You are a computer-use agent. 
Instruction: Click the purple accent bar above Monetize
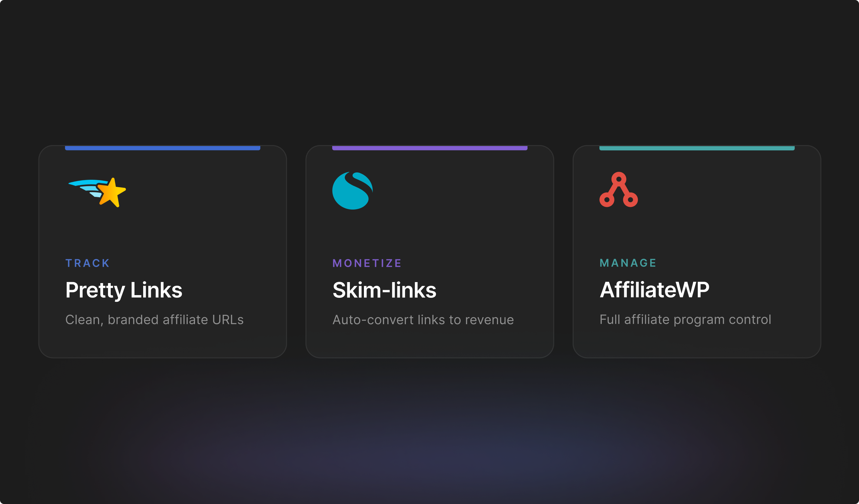point(429,148)
